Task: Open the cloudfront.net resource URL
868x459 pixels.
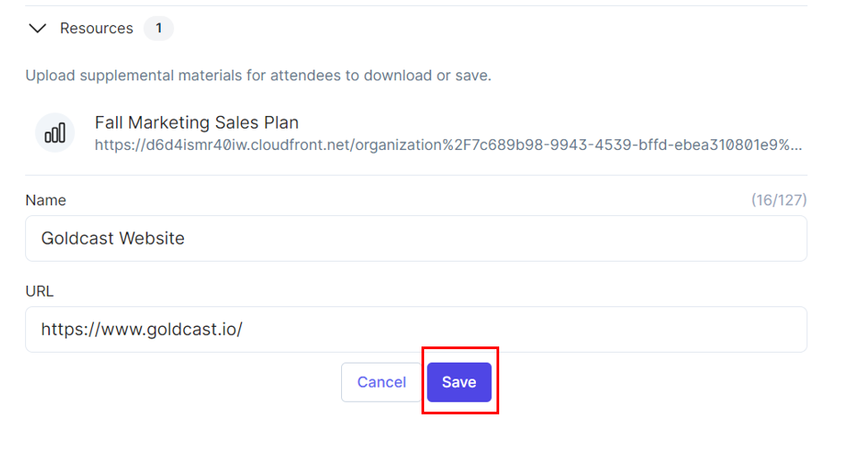Action: pyautogui.click(x=448, y=145)
